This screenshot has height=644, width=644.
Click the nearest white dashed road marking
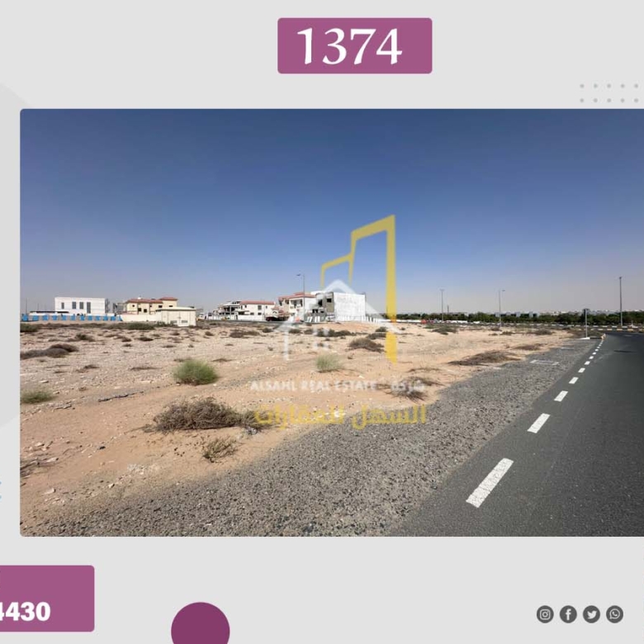(490, 483)
